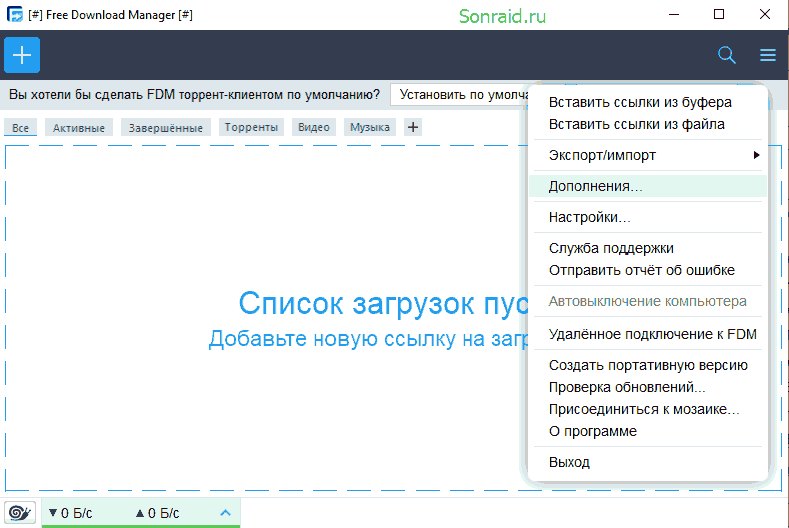Click download speed 0 Б/с indicator

pos(70,513)
